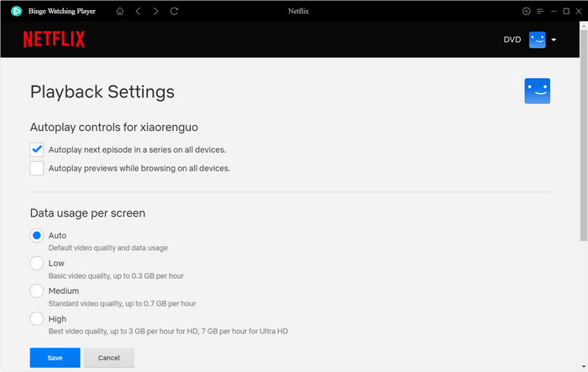This screenshot has width=588, height=372.
Task: Maximize the player window
Action: point(566,11)
